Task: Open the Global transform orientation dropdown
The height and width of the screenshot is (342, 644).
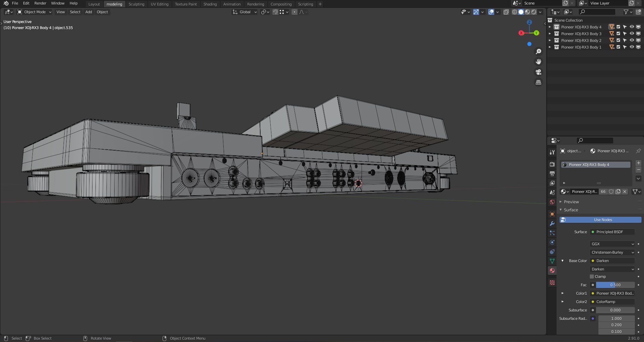Action: pos(245,12)
